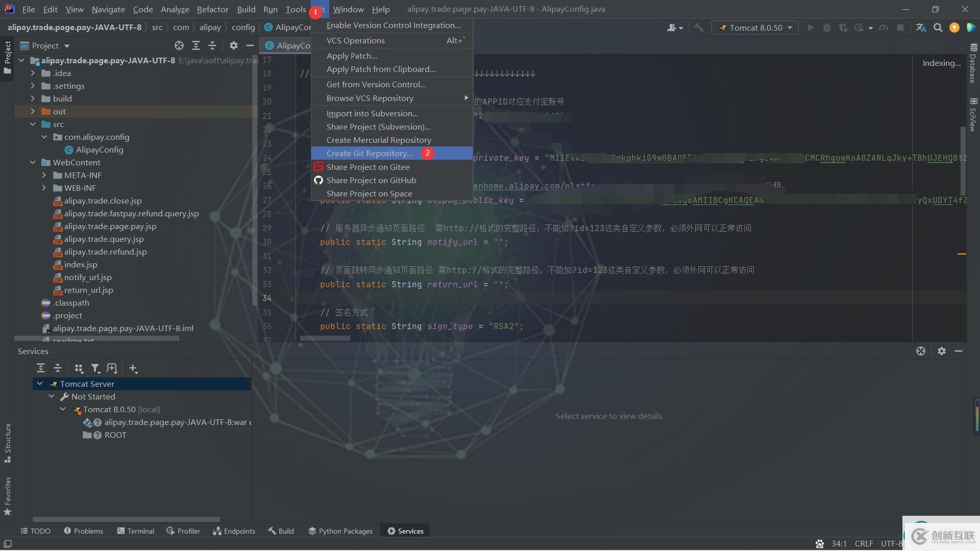Viewport: 980px width, 551px height.
Task: Click the 34:1 caret position in status bar
Action: coord(839,544)
